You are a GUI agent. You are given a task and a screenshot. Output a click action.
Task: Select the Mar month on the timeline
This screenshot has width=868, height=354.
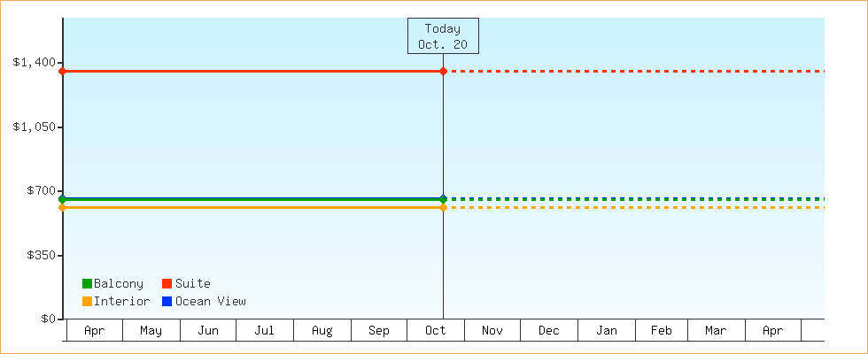tap(716, 331)
